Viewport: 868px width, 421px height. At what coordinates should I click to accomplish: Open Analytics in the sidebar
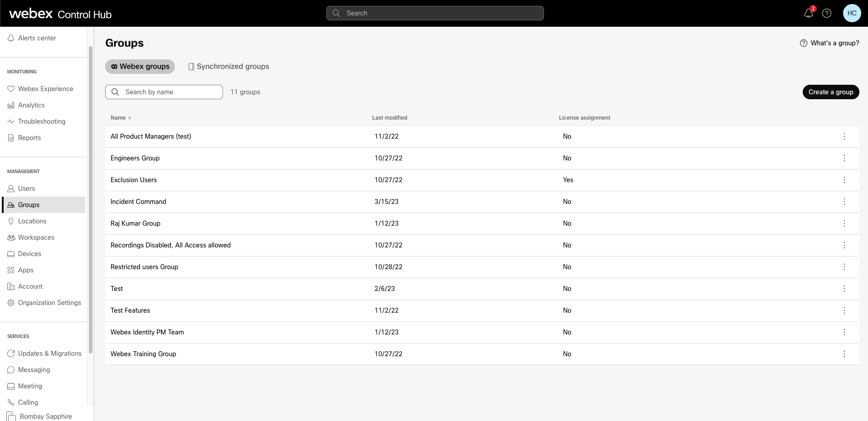click(x=44, y=105)
